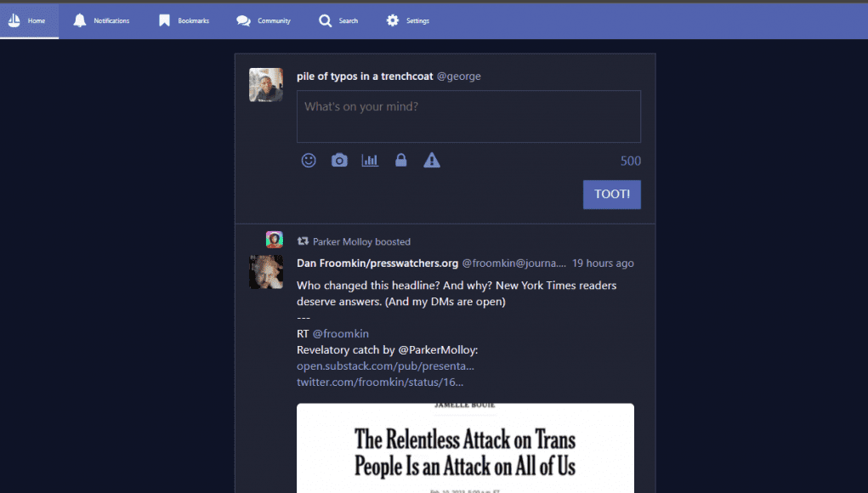Open the "Parker Molloy boosted" link

tap(361, 241)
